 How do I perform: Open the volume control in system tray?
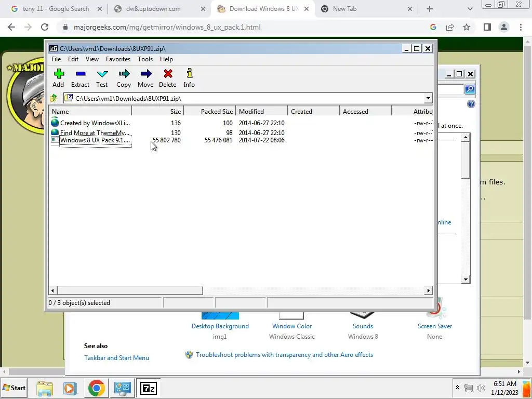(481, 388)
